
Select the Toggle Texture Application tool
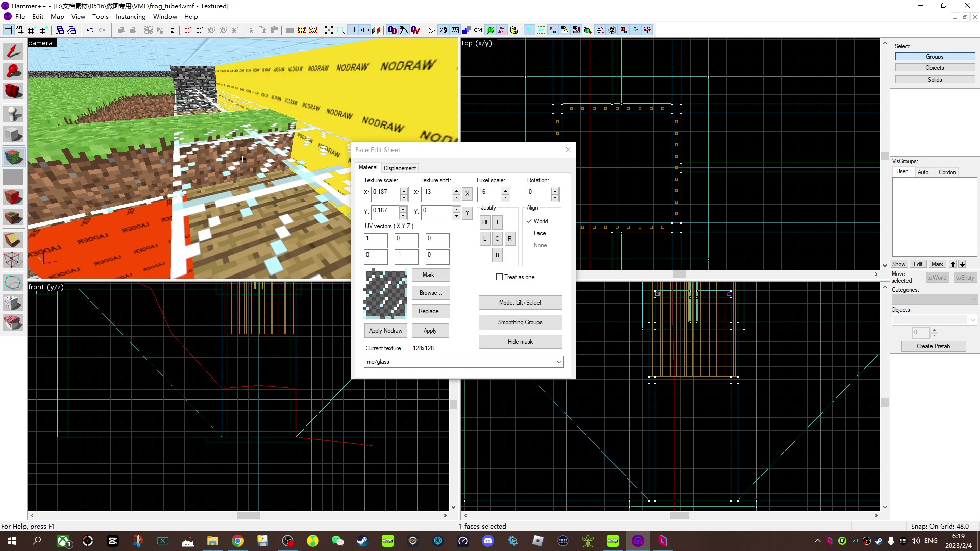point(13,157)
